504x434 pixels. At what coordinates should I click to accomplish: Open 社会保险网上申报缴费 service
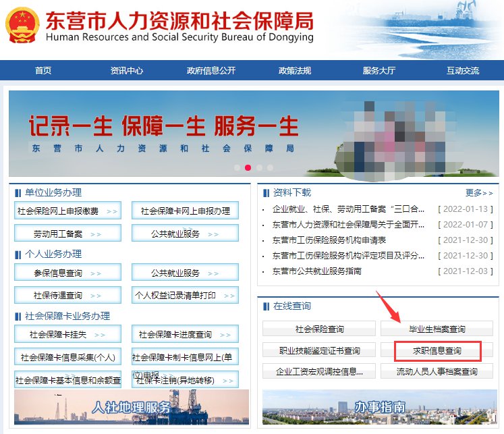point(68,211)
